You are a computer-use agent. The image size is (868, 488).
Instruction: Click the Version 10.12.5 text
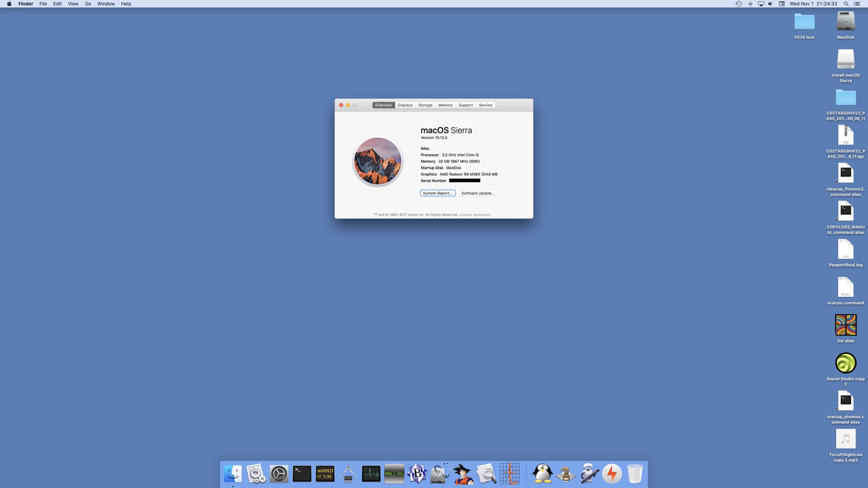point(434,138)
